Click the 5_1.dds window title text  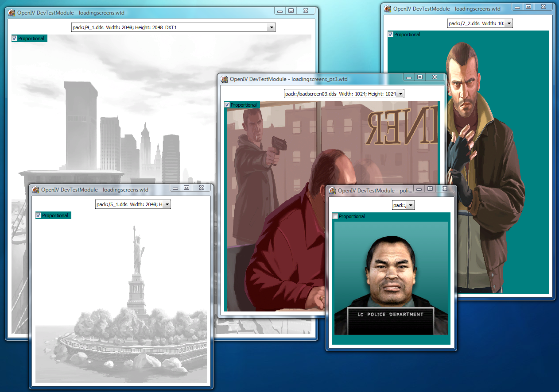pyautogui.click(x=95, y=190)
